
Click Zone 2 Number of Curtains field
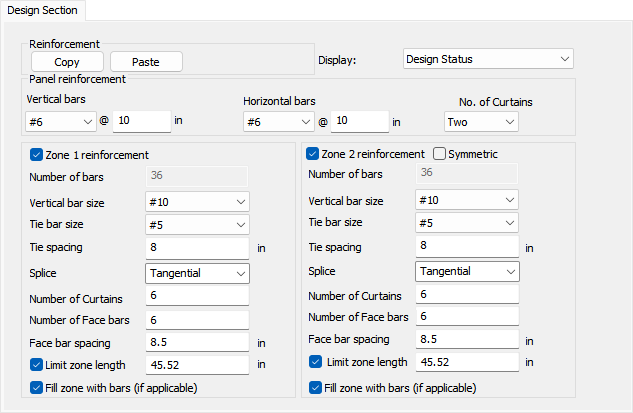click(467, 295)
